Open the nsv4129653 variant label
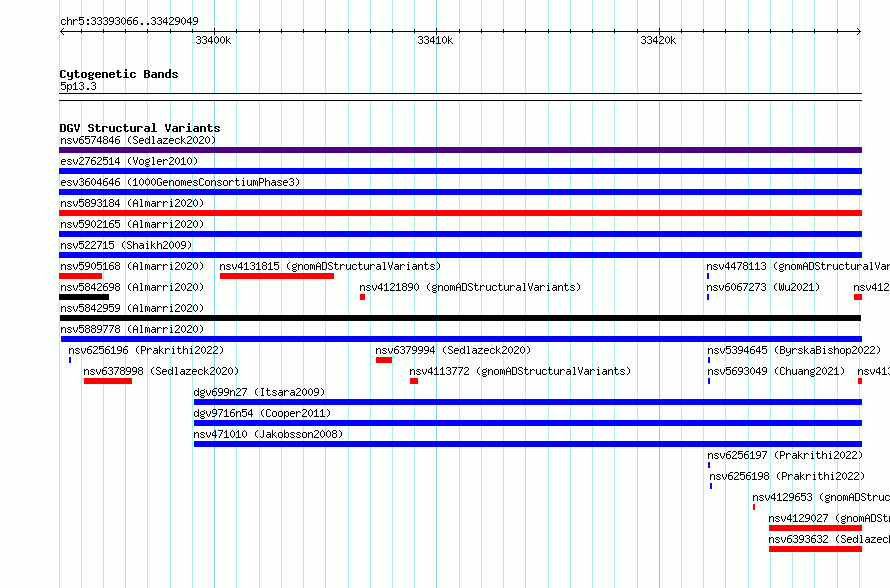This screenshot has width=890, height=588. (821, 497)
